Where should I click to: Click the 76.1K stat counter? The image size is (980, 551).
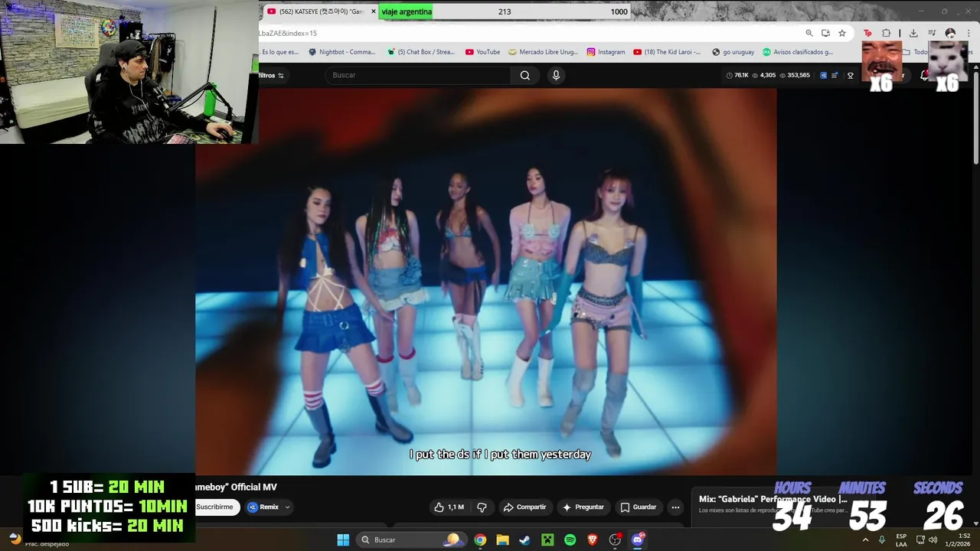[737, 75]
